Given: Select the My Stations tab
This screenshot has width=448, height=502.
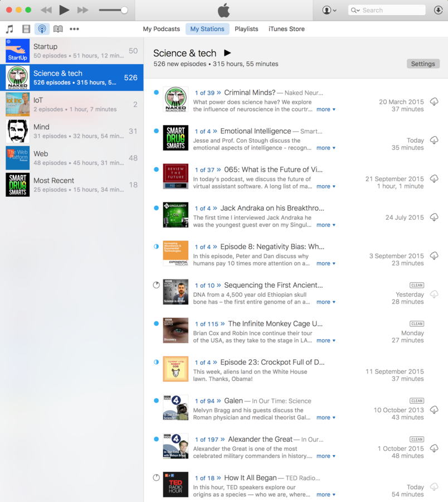Looking at the screenshot, I should point(207,29).
